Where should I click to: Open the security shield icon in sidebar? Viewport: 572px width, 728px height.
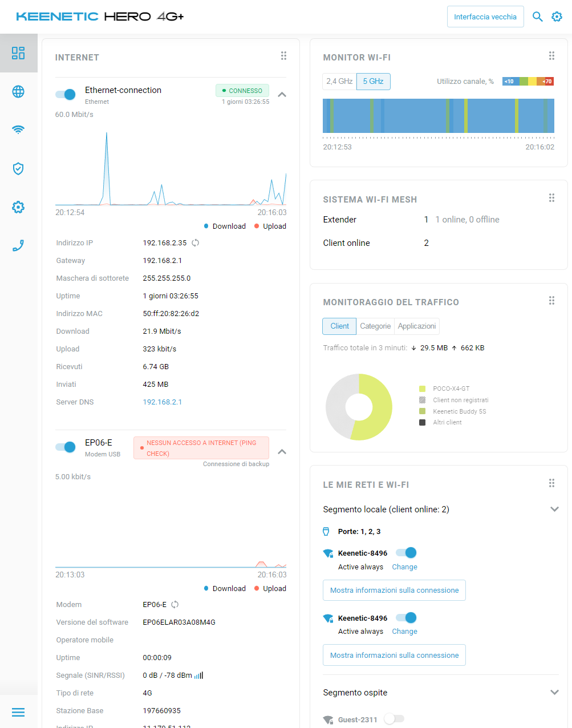coord(18,168)
